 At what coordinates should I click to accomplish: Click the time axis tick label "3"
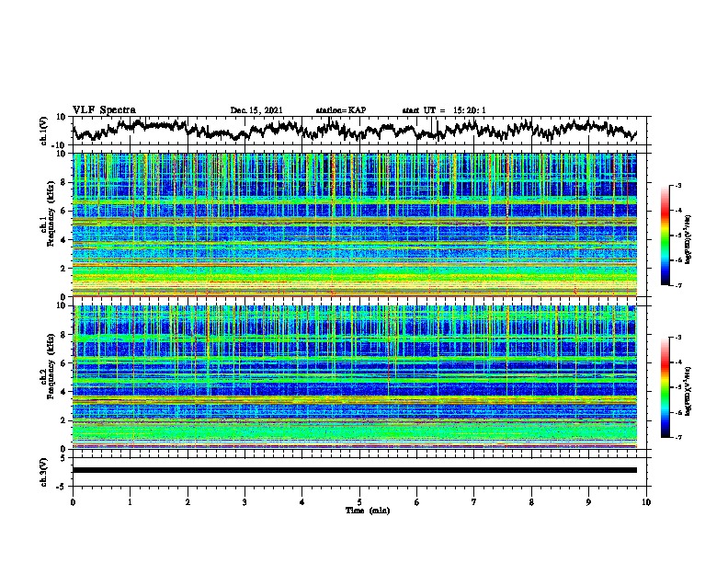click(x=245, y=502)
